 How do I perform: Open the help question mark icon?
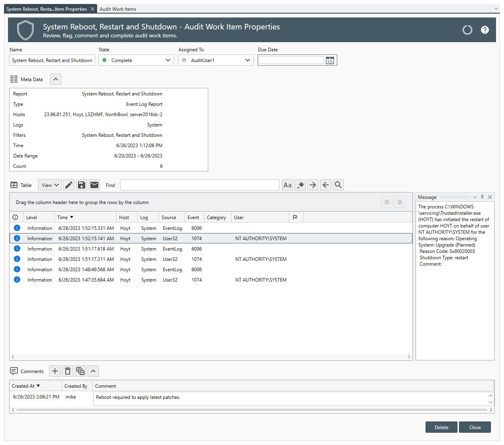point(484,30)
